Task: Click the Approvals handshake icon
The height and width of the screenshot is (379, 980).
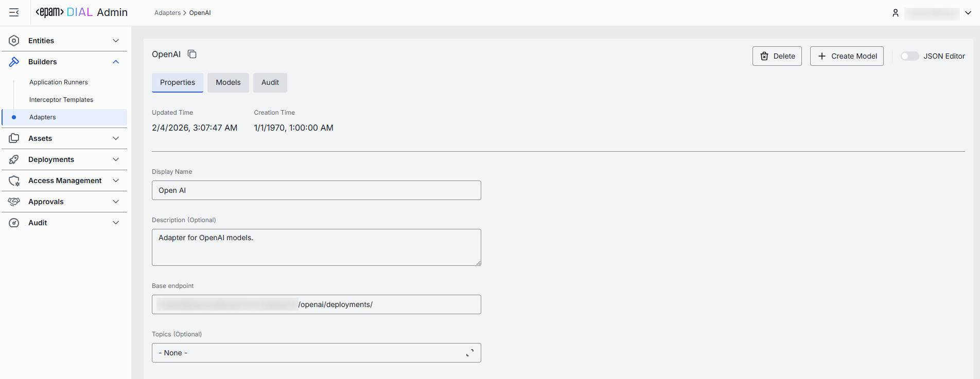Action: tap(14, 202)
